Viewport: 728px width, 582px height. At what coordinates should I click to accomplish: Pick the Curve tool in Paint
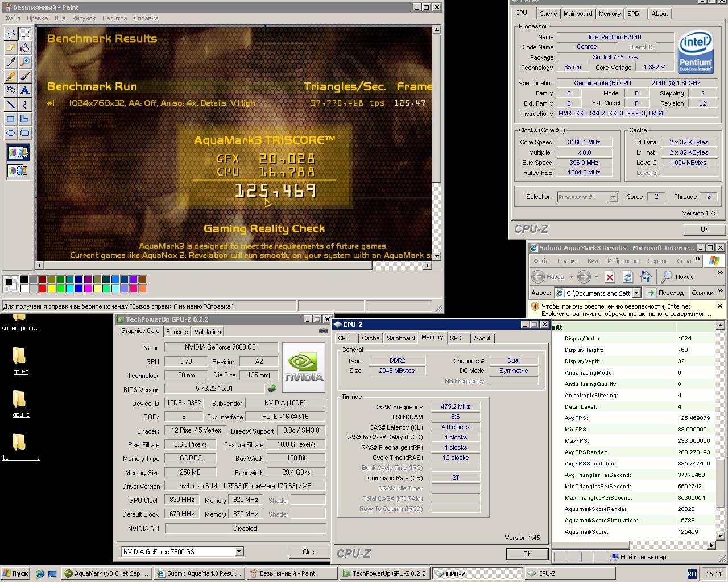25,105
